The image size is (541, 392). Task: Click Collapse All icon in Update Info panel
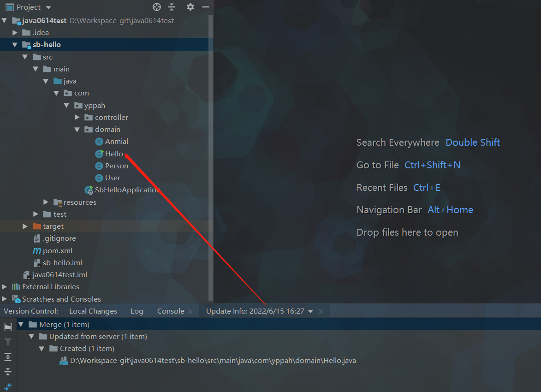tap(8, 372)
